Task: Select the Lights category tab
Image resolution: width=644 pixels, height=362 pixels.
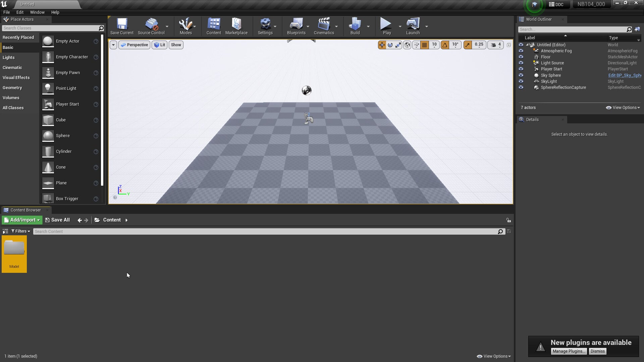Action: [x=20, y=58]
